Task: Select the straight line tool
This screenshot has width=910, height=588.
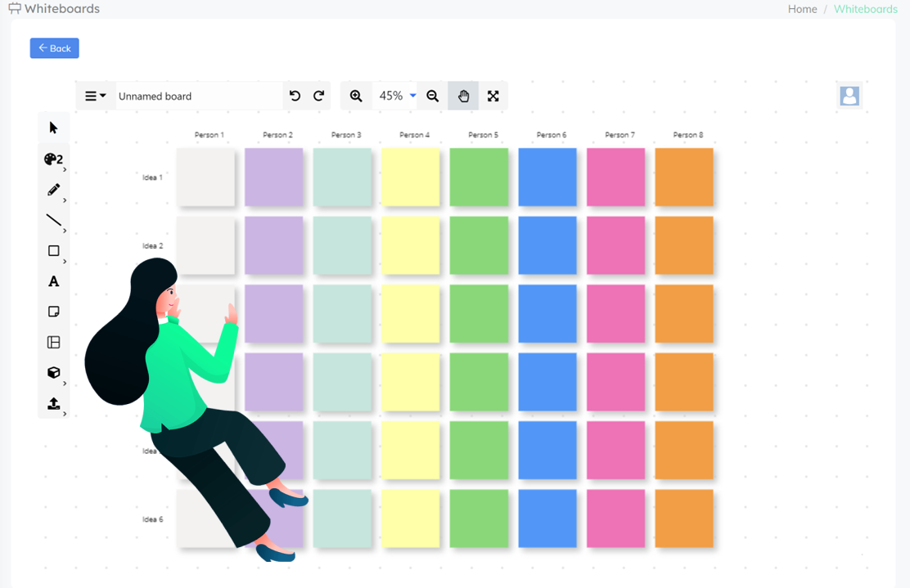Action: pos(53,220)
